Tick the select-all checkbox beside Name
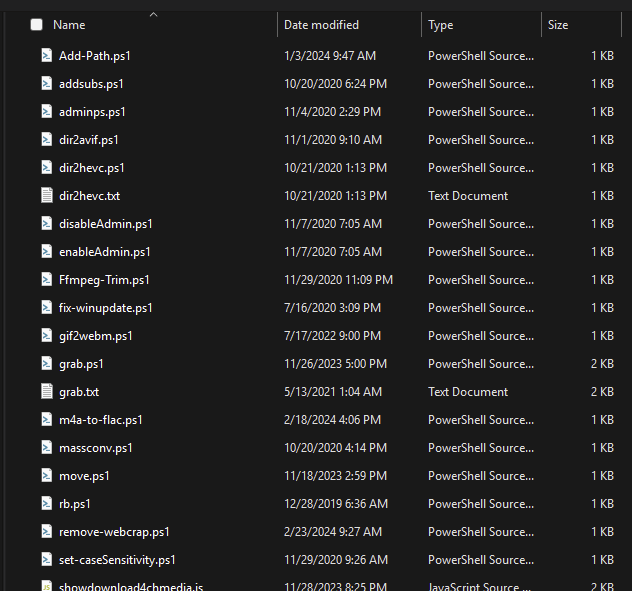Image resolution: width=632 pixels, height=591 pixels. (x=37, y=25)
